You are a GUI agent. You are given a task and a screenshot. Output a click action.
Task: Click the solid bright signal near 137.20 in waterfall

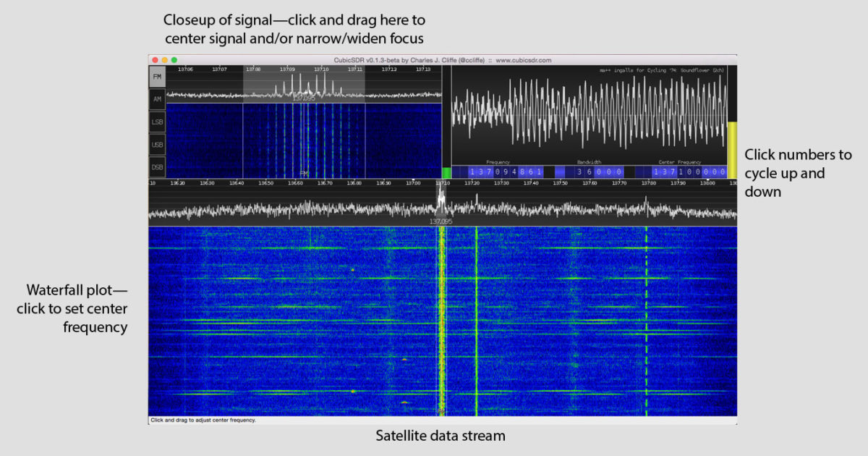click(476, 321)
